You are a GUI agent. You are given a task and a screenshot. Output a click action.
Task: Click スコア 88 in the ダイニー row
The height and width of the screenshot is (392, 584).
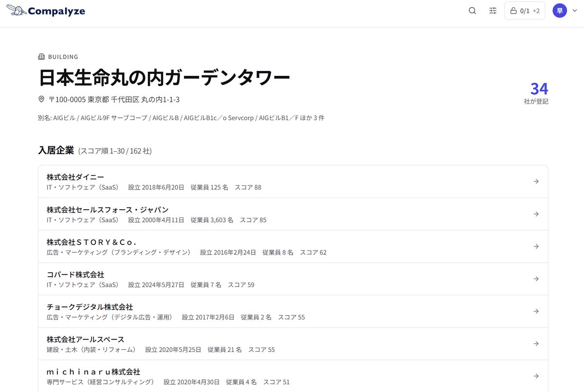(248, 187)
